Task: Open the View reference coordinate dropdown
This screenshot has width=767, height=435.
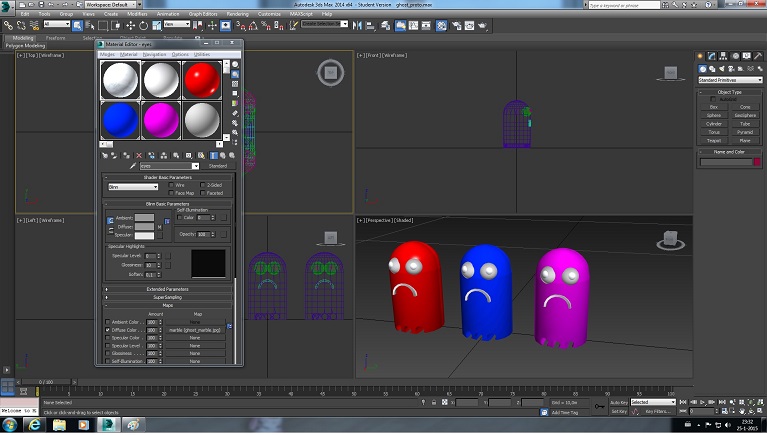Action: (x=177, y=24)
